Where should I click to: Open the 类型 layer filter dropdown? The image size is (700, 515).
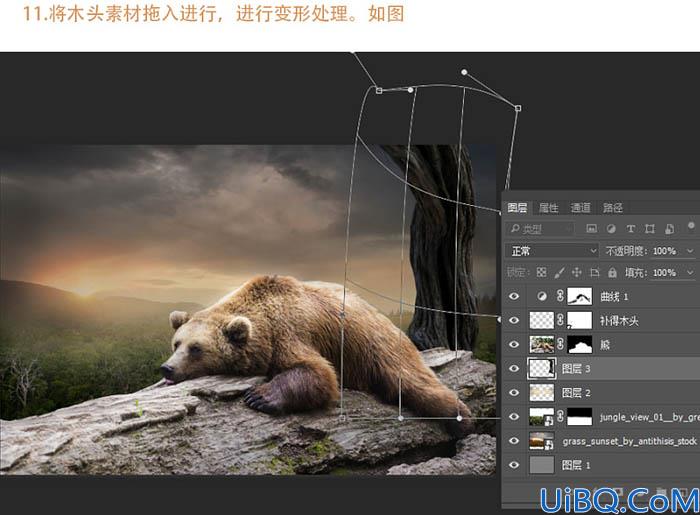pos(540,229)
